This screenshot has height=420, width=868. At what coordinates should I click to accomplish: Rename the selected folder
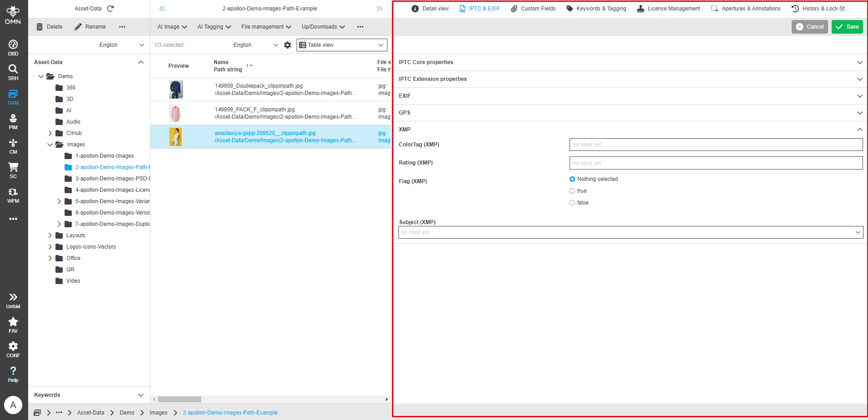tap(90, 27)
